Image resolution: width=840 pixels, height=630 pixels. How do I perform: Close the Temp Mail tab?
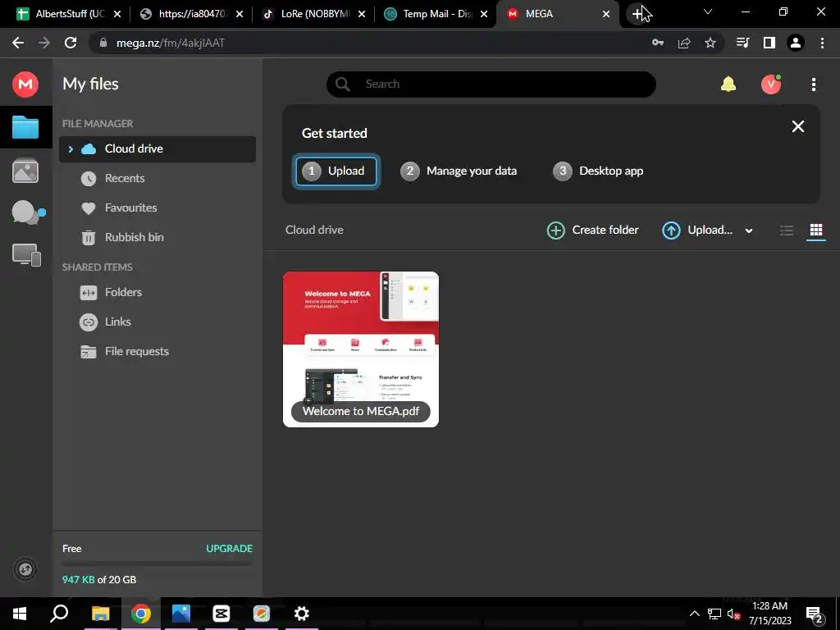[x=484, y=14]
